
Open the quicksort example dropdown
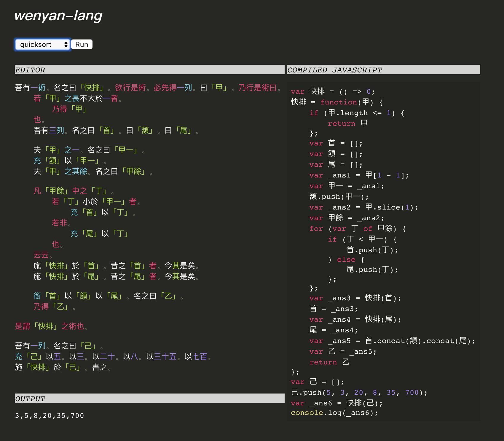[42, 45]
